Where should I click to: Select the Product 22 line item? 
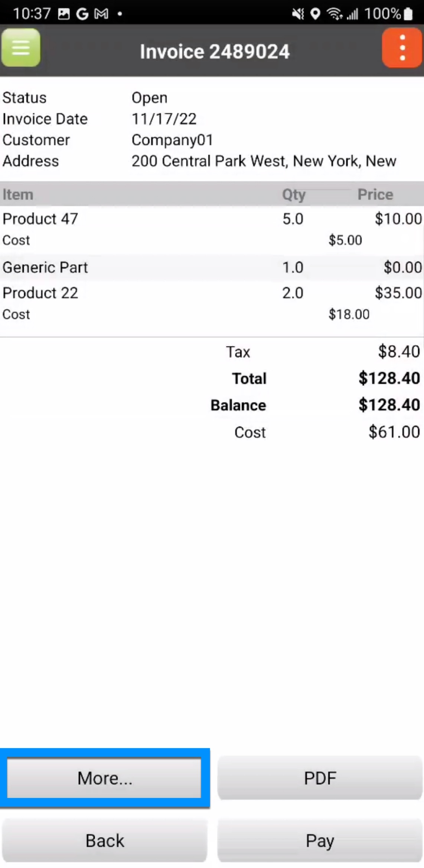point(40,293)
